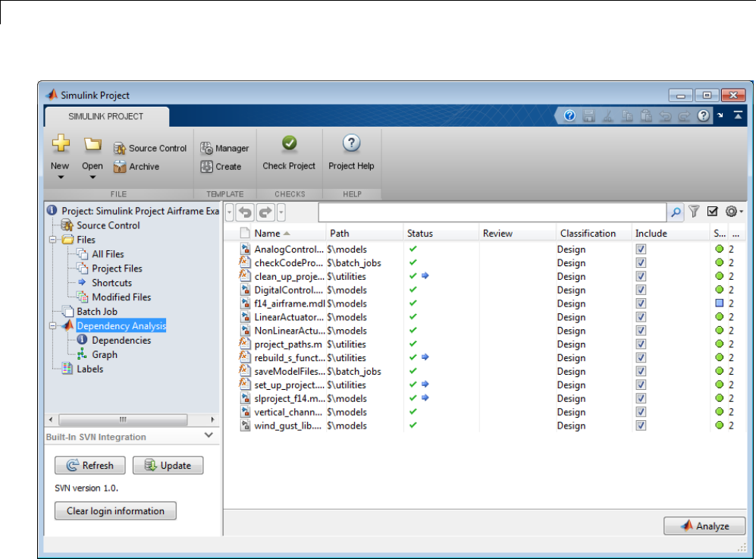
Task: Click the Open folder icon
Action: click(x=92, y=143)
